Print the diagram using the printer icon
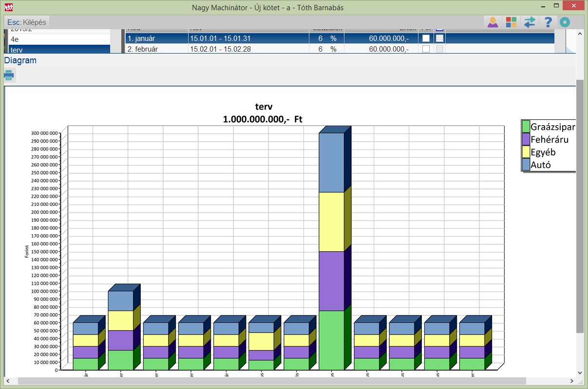 [9, 75]
